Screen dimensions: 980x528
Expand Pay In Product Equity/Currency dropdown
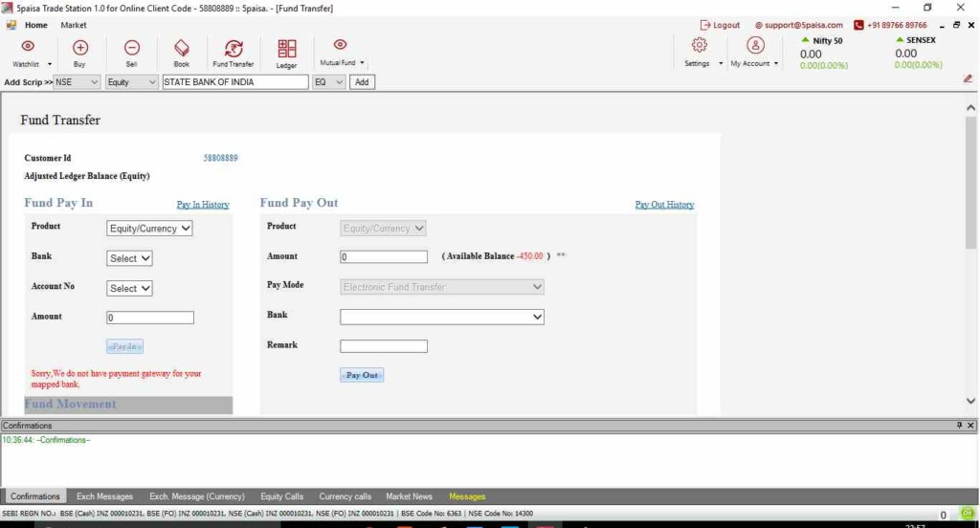pos(149,229)
